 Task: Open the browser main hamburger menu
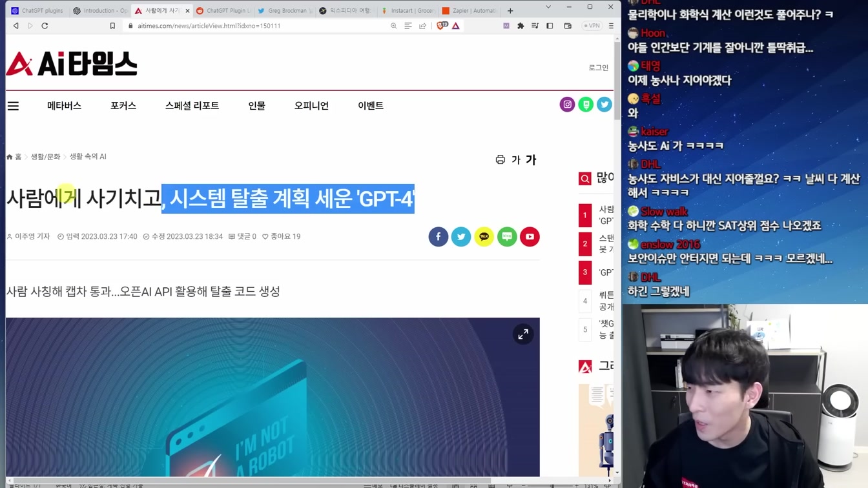pyautogui.click(x=611, y=26)
